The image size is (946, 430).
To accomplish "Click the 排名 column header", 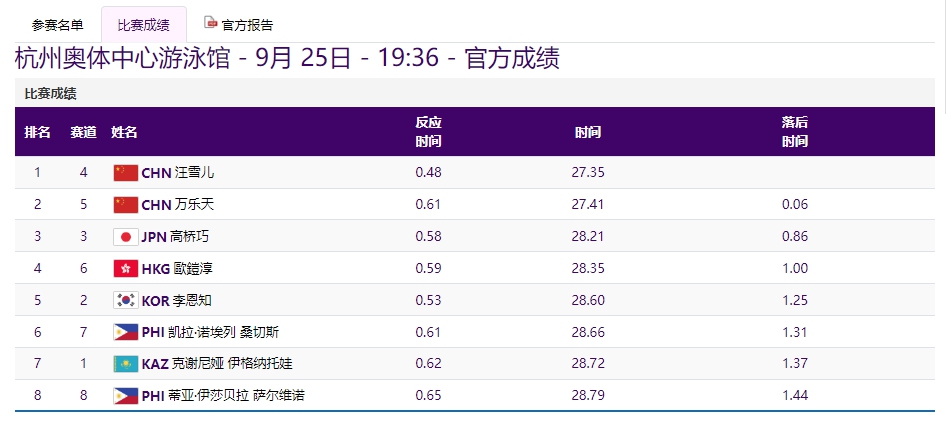I will pos(38,132).
